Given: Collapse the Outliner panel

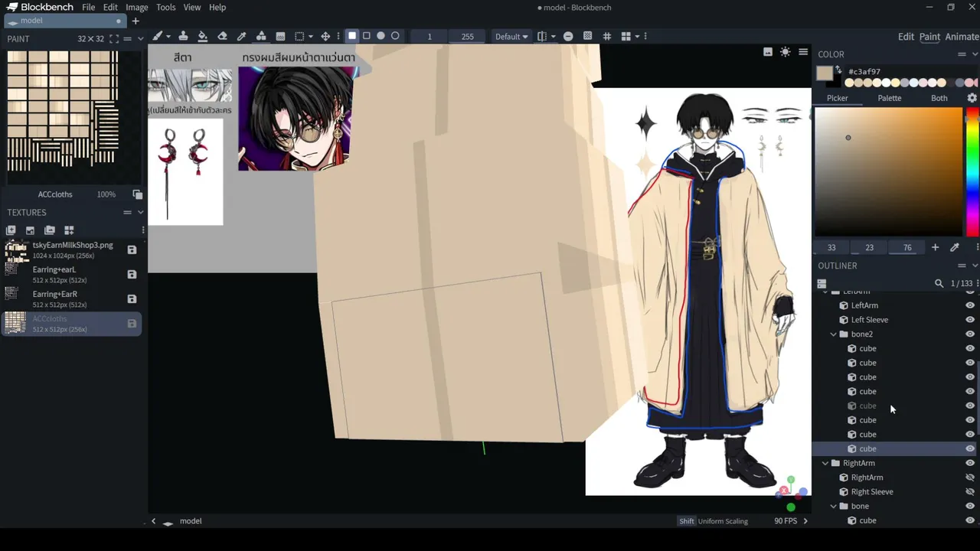Looking at the screenshot, I should (x=975, y=266).
